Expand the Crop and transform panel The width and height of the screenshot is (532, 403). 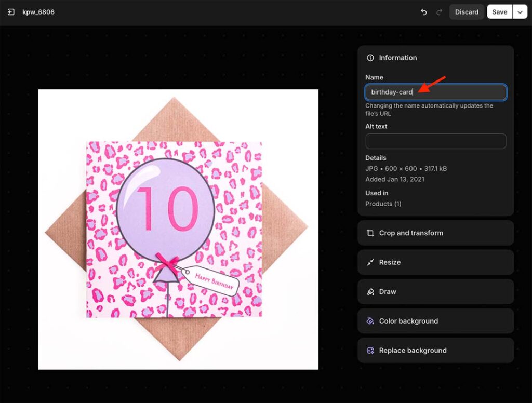pos(436,233)
